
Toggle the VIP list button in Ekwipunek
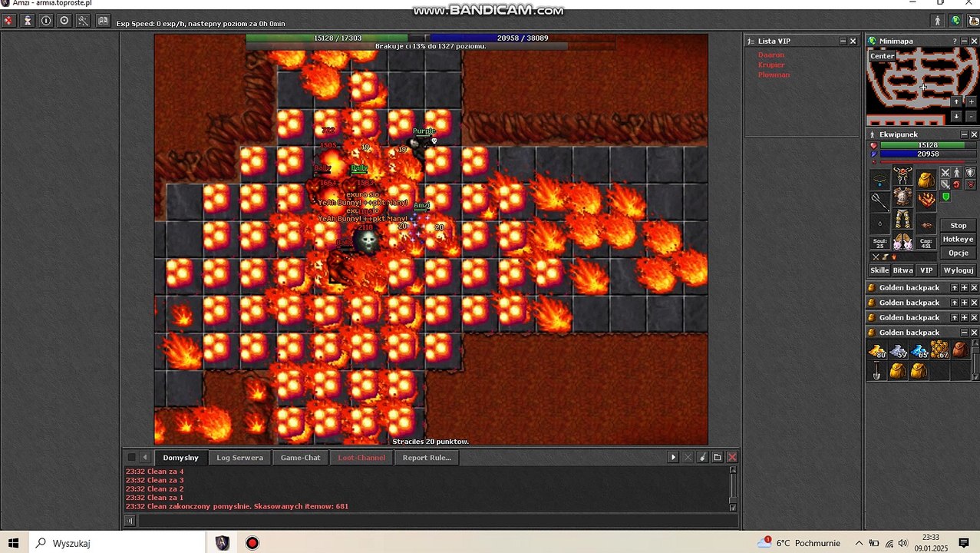(x=926, y=270)
